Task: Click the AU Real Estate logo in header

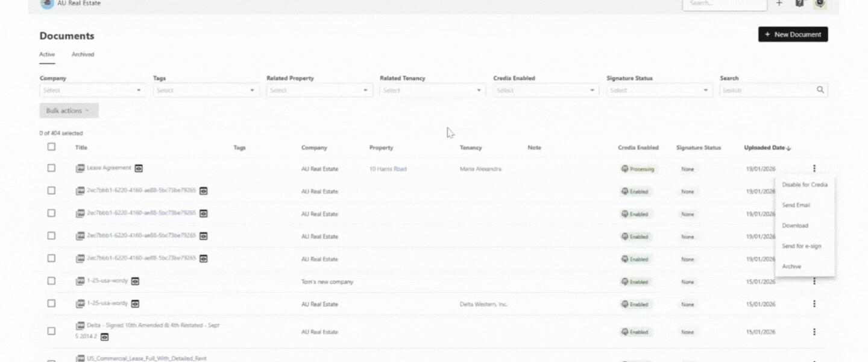Action: [47, 4]
